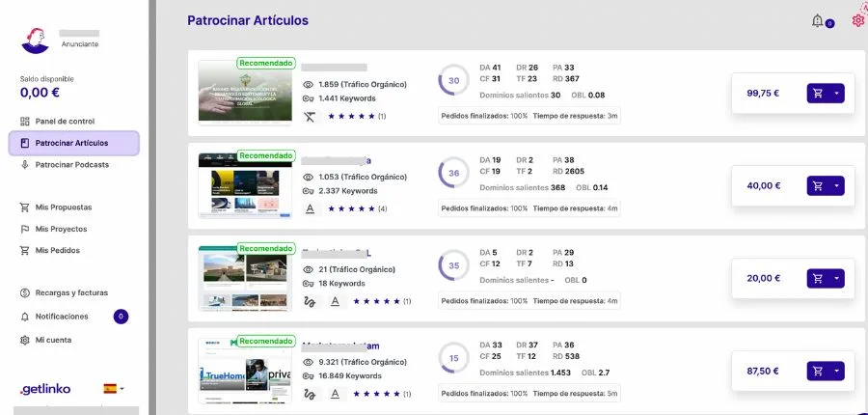This screenshot has height=415, width=868.
Task: Open Panel de control in sidebar
Action: pos(65,122)
